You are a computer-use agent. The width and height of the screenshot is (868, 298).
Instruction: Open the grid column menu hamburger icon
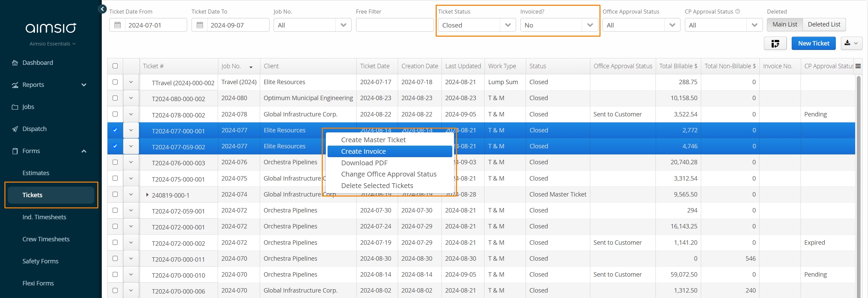pyautogui.click(x=858, y=66)
